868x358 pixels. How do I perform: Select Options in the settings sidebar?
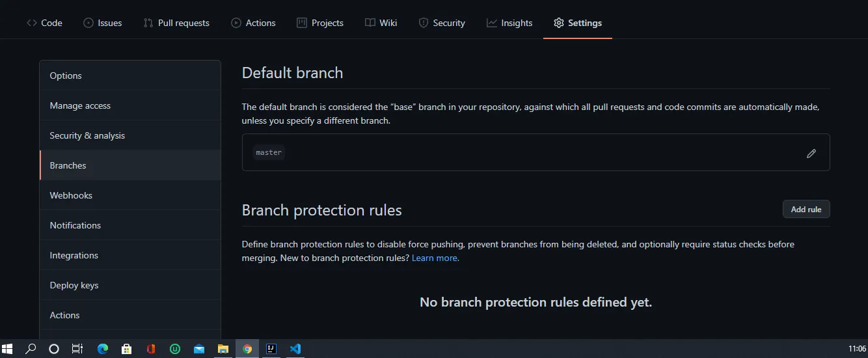66,76
